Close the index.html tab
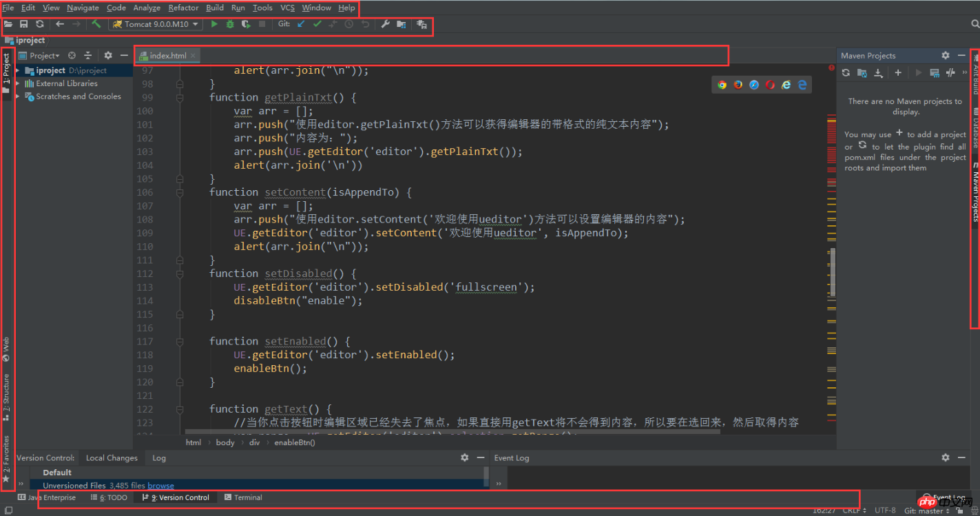This screenshot has width=980, height=516. [x=194, y=55]
